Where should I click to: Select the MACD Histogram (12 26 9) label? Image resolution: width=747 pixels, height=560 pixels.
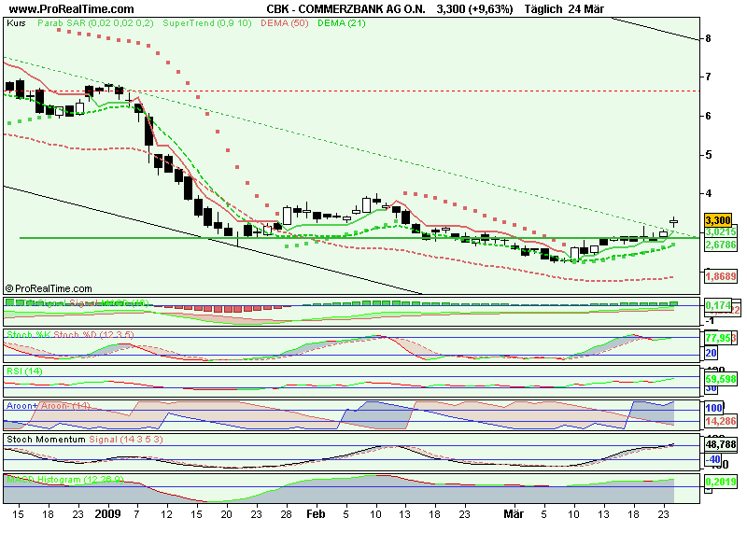[65, 479]
